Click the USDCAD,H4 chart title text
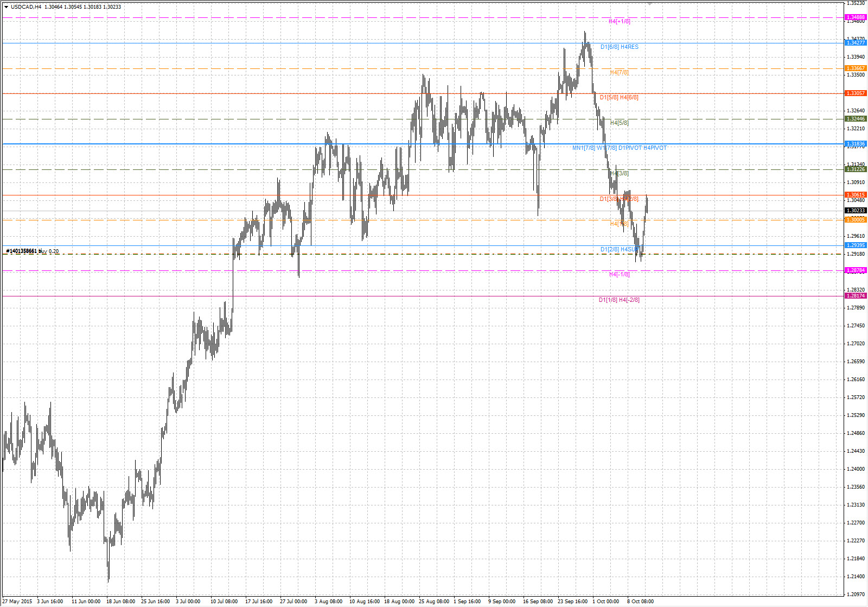 [26, 7]
